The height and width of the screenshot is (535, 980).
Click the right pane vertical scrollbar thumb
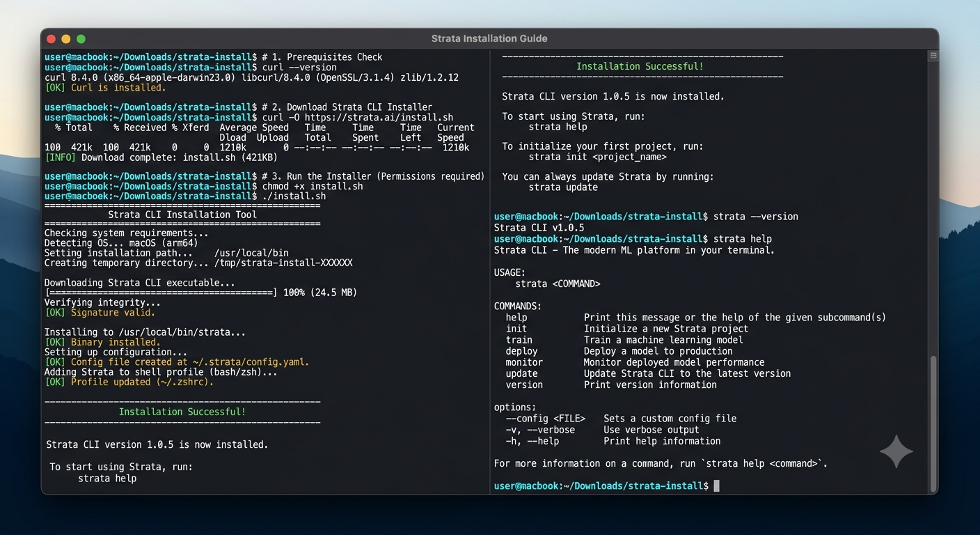pyautogui.click(x=933, y=422)
